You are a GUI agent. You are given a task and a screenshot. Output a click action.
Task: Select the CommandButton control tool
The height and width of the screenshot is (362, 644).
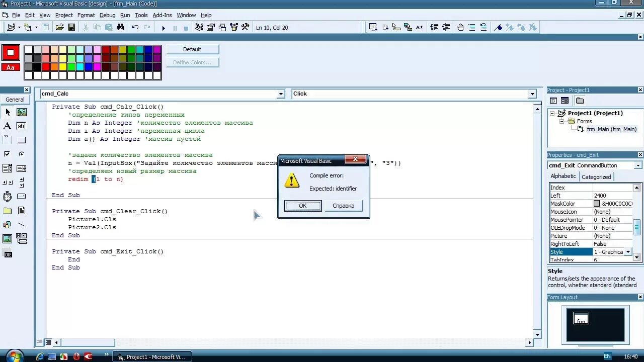(x=22, y=140)
